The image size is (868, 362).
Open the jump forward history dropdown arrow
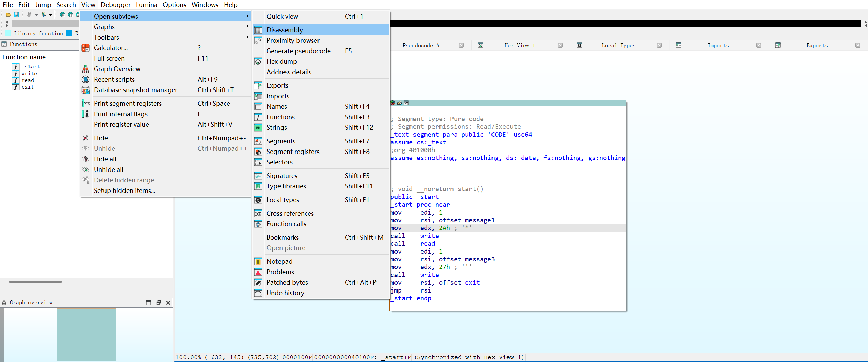[50, 15]
